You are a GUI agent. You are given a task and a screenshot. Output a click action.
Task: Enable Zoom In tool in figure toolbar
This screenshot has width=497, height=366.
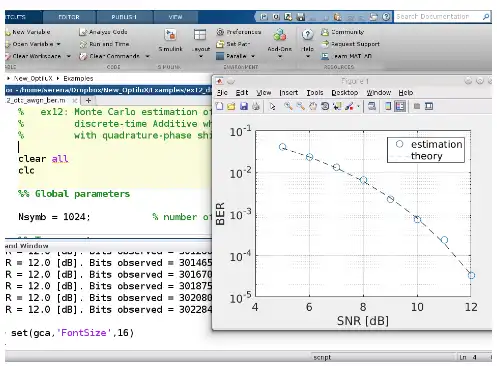[x=288, y=106]
